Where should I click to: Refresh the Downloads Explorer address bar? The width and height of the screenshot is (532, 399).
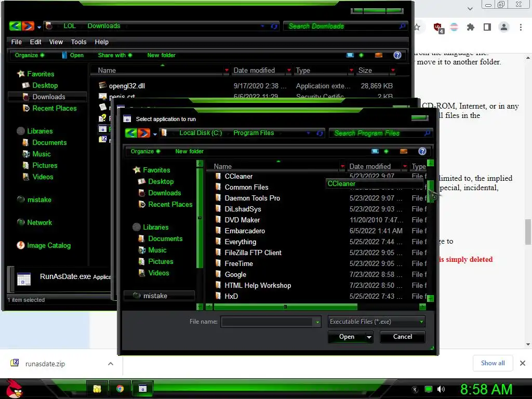(274, 26)
